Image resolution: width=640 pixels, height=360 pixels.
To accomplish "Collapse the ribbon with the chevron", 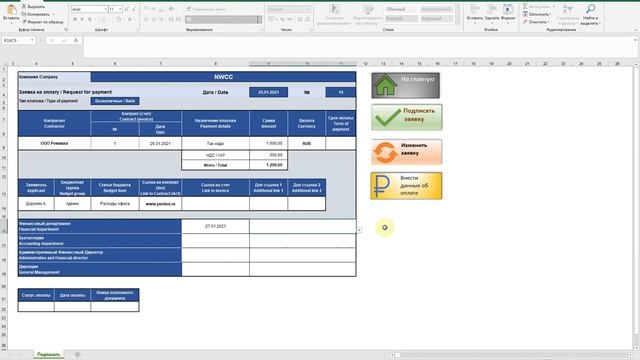I will tap(635, 30).
